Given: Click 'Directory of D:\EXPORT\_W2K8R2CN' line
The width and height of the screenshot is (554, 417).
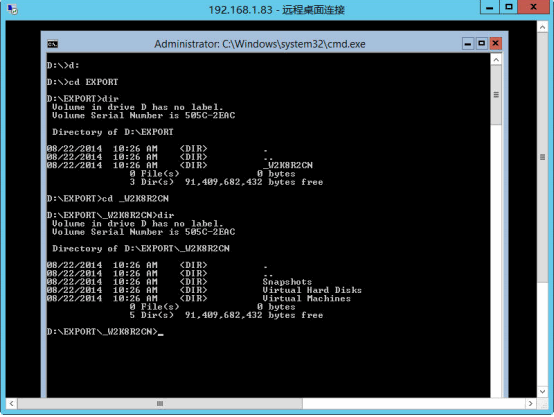Looking at the screenshot, I should pyautogui.click(x=141, y=248).
